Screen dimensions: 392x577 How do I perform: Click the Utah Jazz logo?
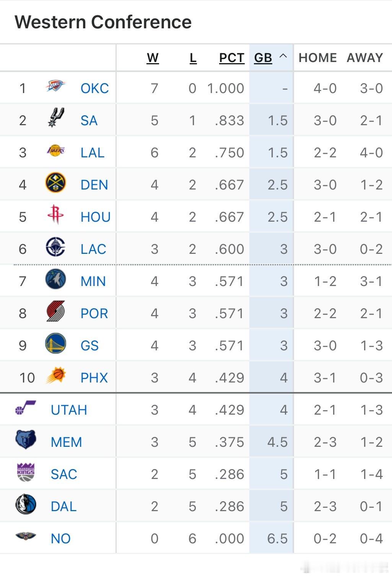tap(26, 408)
